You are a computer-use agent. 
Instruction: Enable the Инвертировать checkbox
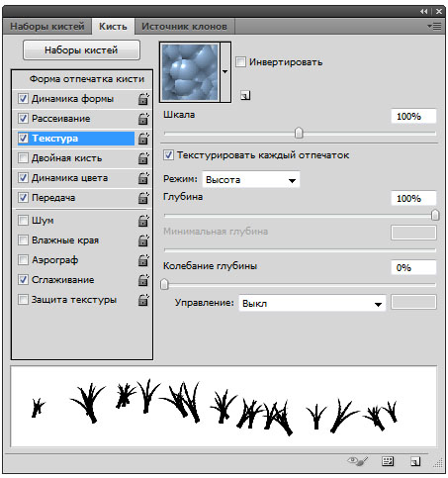point(240,61)
